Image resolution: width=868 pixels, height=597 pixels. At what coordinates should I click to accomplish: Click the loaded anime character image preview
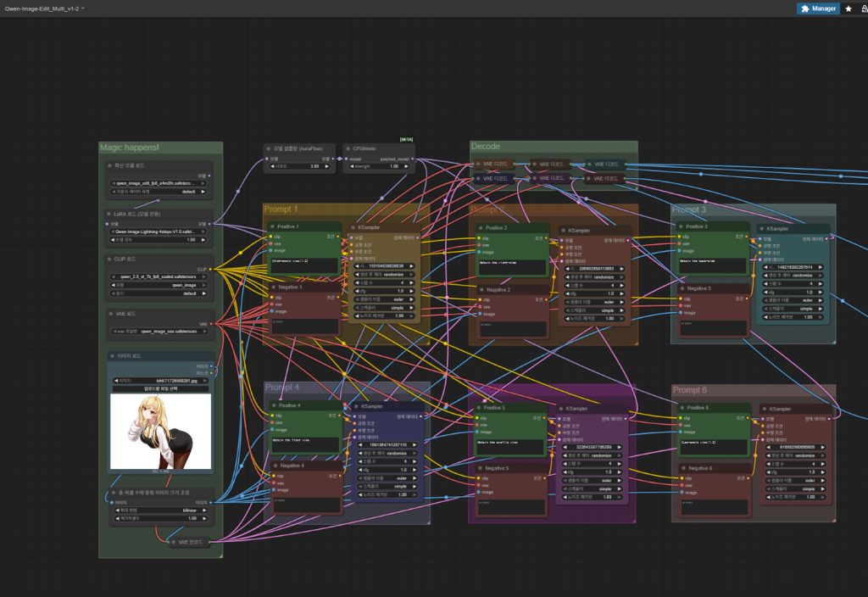click(161, 432)
